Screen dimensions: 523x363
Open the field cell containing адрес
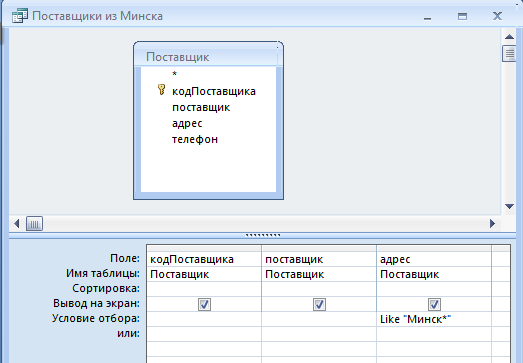(434, 259)
